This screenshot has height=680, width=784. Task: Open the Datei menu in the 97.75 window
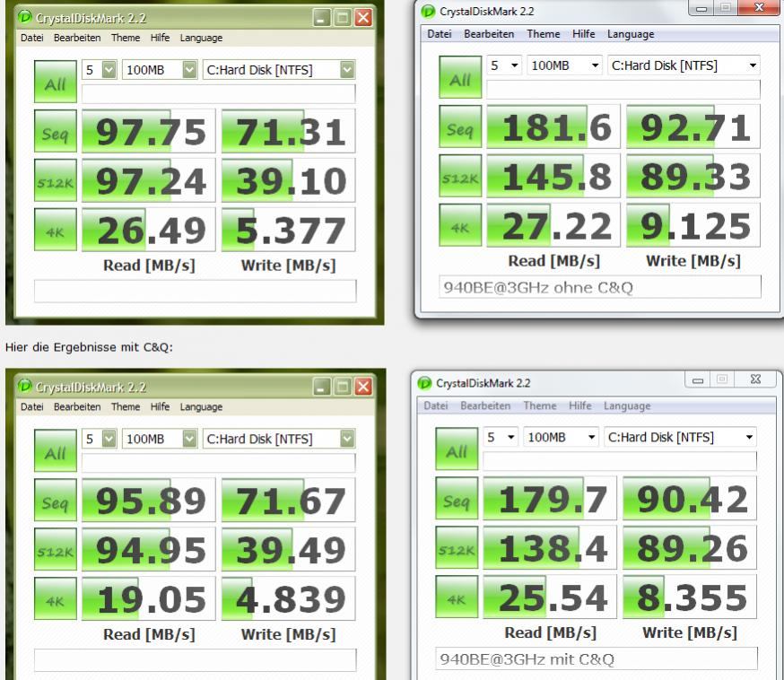click(32, 38)
